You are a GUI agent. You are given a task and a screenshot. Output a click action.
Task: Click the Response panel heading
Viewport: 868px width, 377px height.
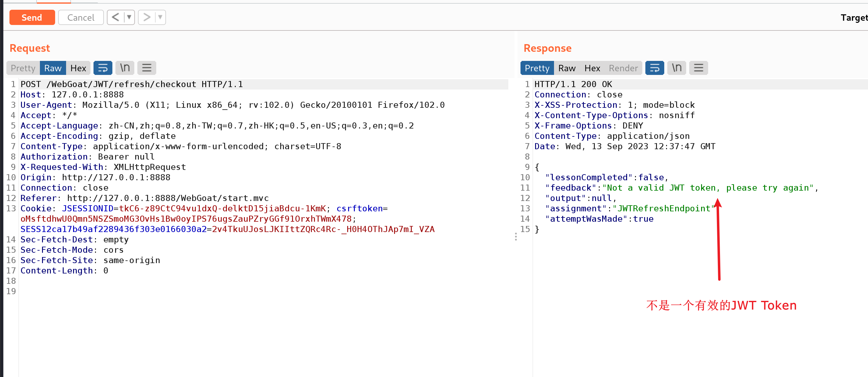click(x=548, y=48)
